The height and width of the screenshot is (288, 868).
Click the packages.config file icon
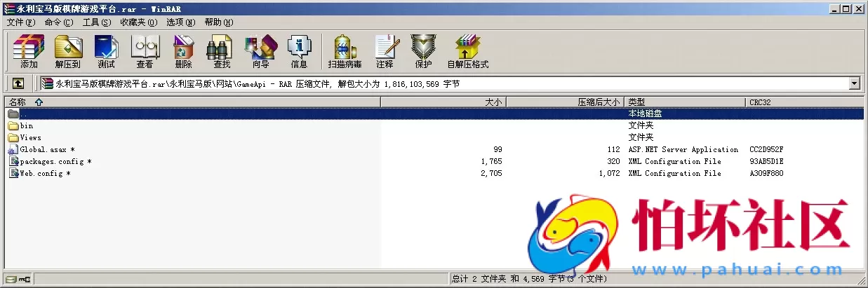point(13,161)
